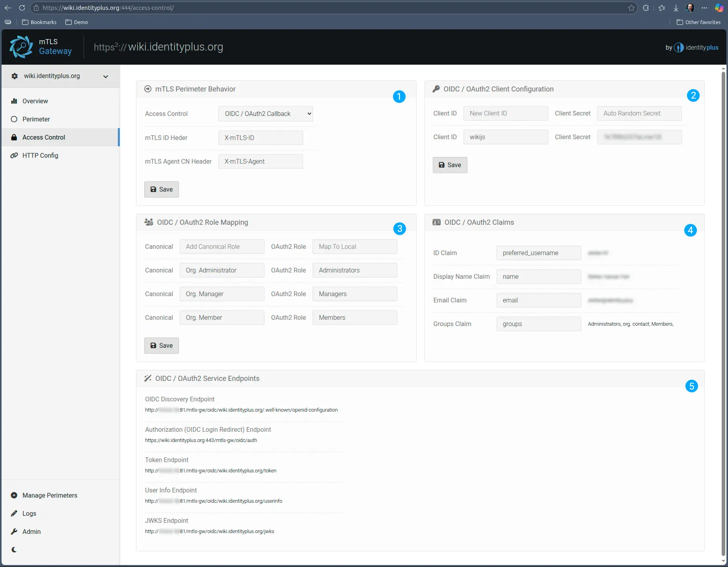
Task: Open the Bookmarks folder in favorites bar
Action: coord(39,22)
